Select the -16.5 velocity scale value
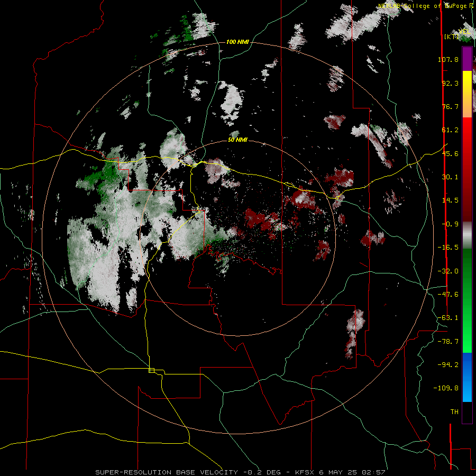The height and width of the screenshot is (476, 476). [x=448, y=248]
